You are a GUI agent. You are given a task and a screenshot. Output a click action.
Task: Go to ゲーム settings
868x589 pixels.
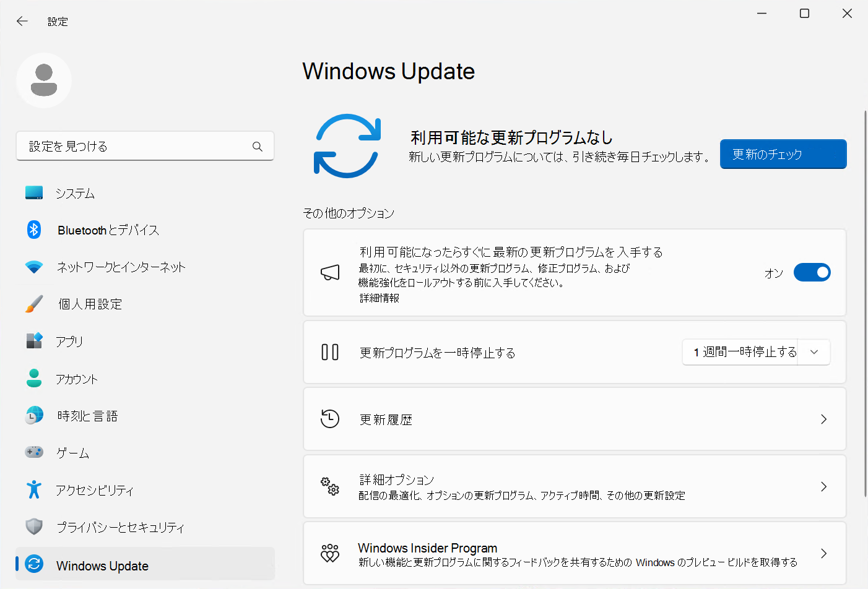145,453
